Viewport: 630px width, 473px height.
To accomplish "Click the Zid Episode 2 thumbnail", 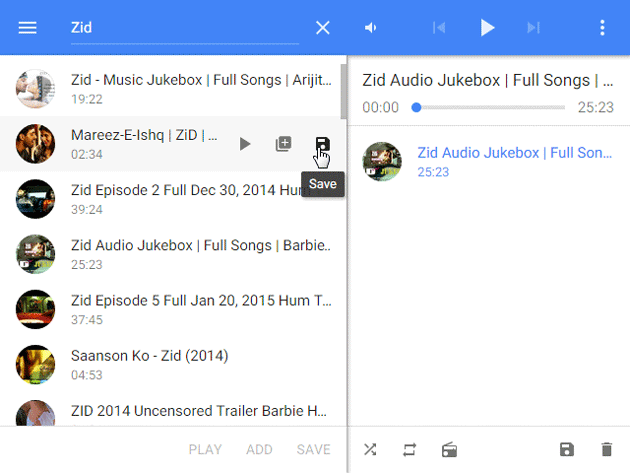I will pos(35,199).
